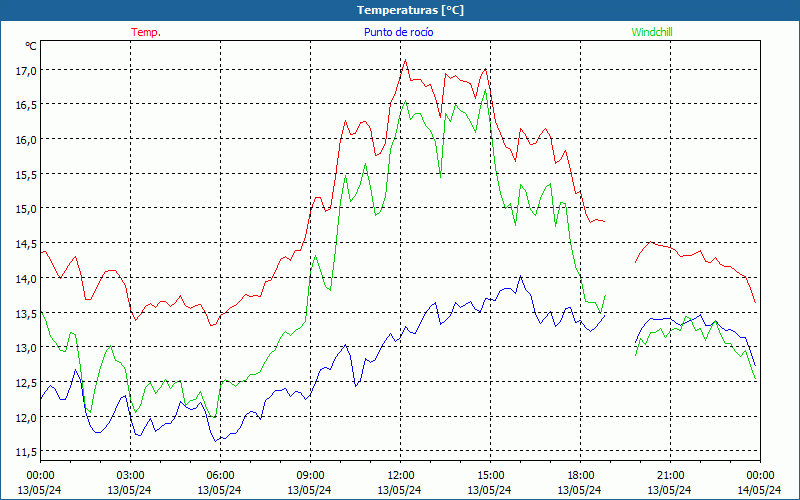Click the 13,5 y-axis value
This screenshot has height=500, width=800.
click(26, 313)
